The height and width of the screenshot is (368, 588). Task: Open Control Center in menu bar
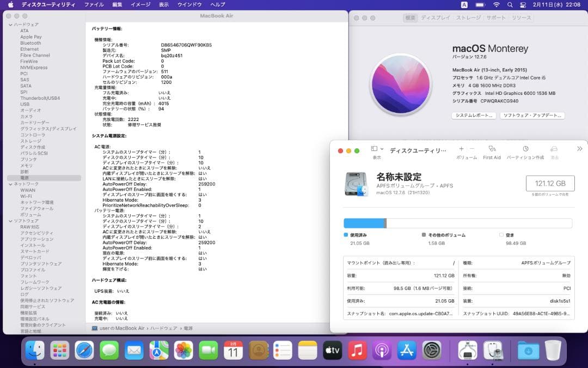[523, 5]
